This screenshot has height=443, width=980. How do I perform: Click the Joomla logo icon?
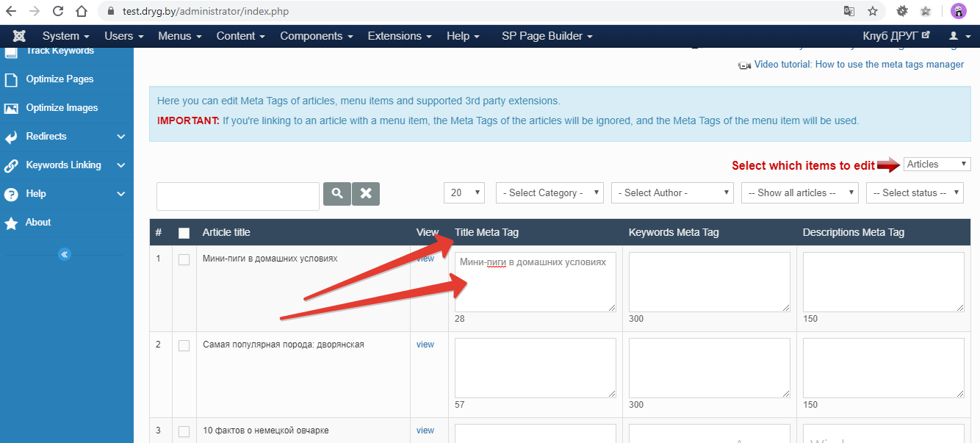(20, 36)
